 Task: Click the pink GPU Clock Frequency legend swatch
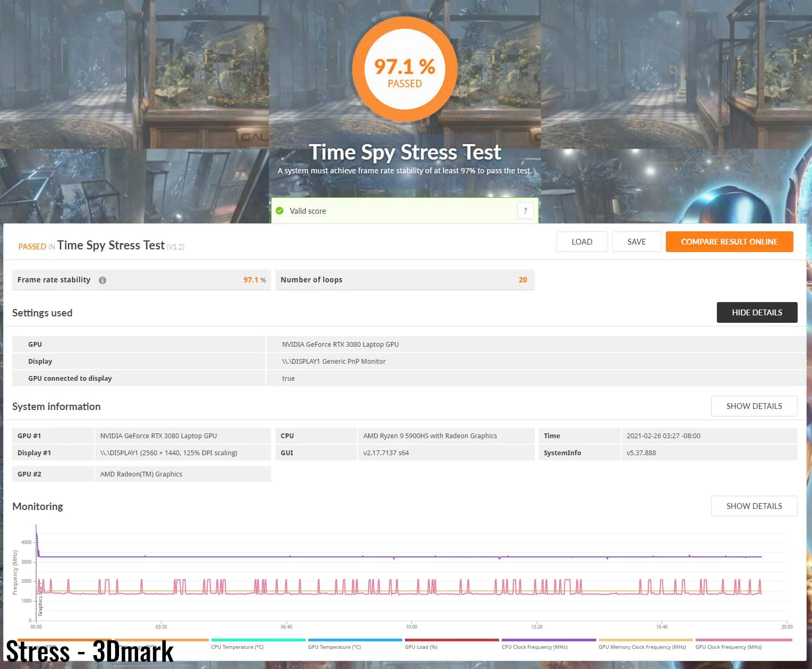743,640
